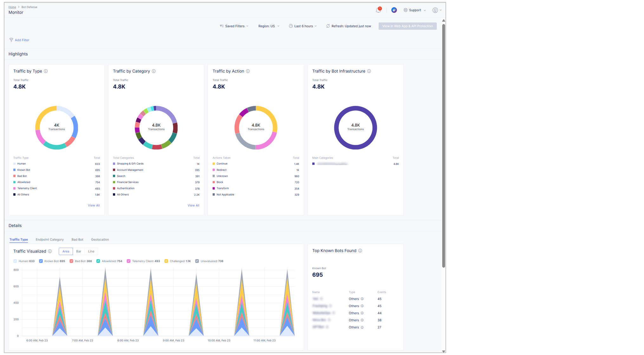Select the Endpoint Category tab
This screenshot has height=355, width=644.
point(50,239)
